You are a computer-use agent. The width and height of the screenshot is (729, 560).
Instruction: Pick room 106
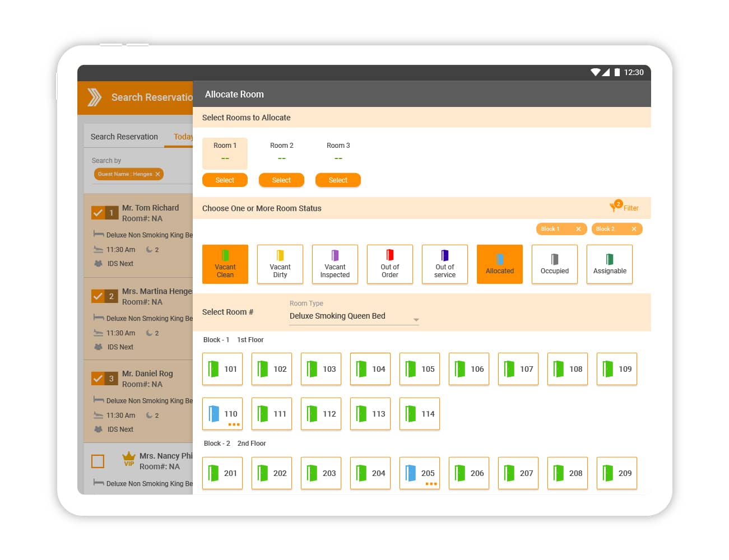click(469, 369)
